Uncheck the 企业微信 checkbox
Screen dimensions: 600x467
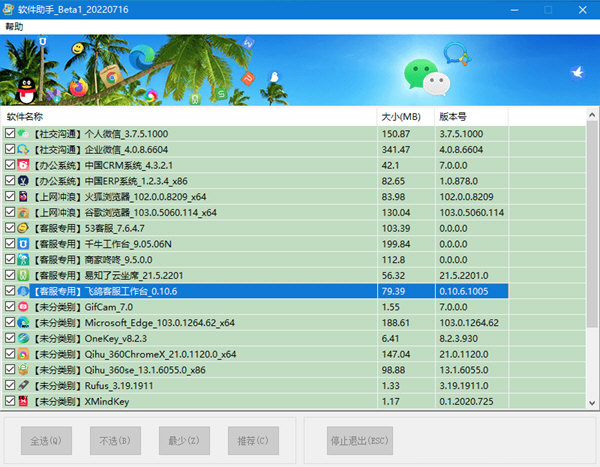coord(10,150)
